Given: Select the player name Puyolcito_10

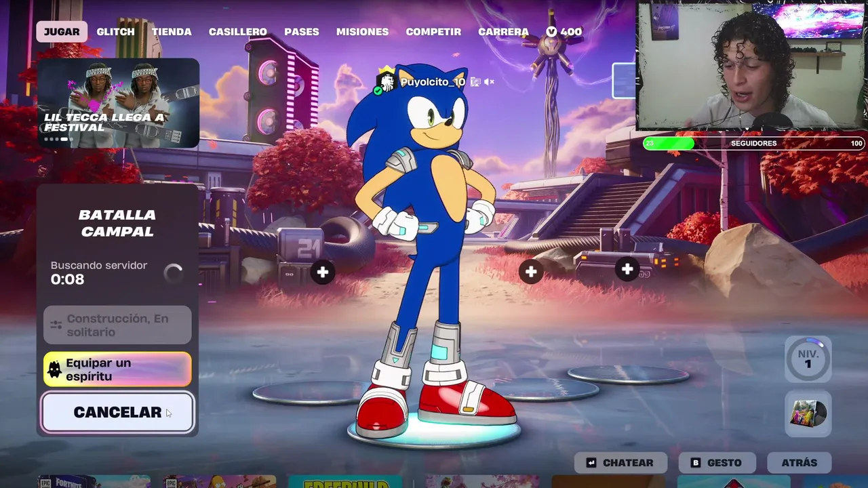Looking at the screenshot, I should (x=433, y=82).
